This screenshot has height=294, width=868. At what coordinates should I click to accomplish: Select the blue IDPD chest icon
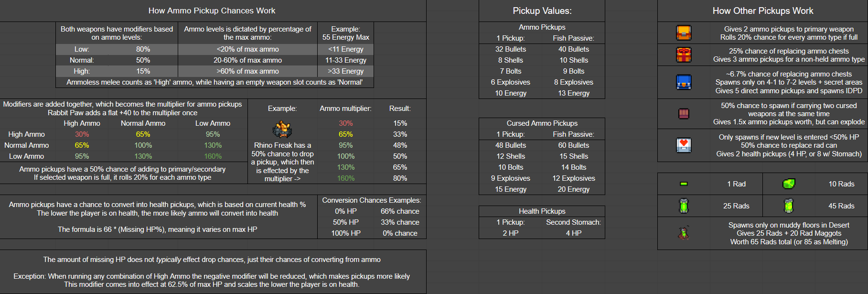pos(684,82)
